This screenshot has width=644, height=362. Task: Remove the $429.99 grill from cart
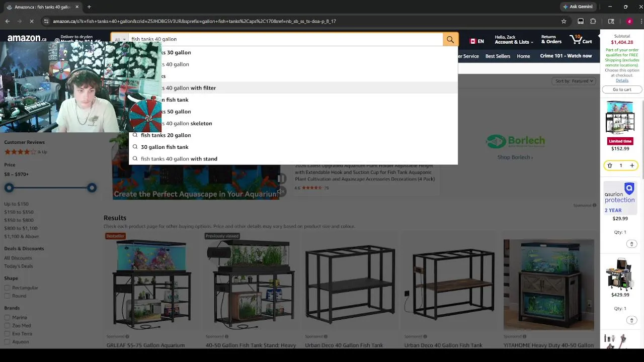pos(631,320)
